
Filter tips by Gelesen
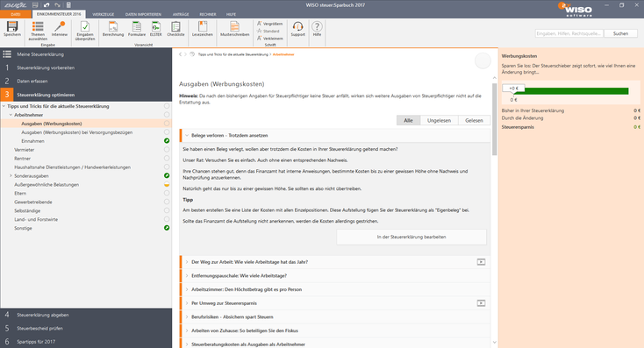474,120
